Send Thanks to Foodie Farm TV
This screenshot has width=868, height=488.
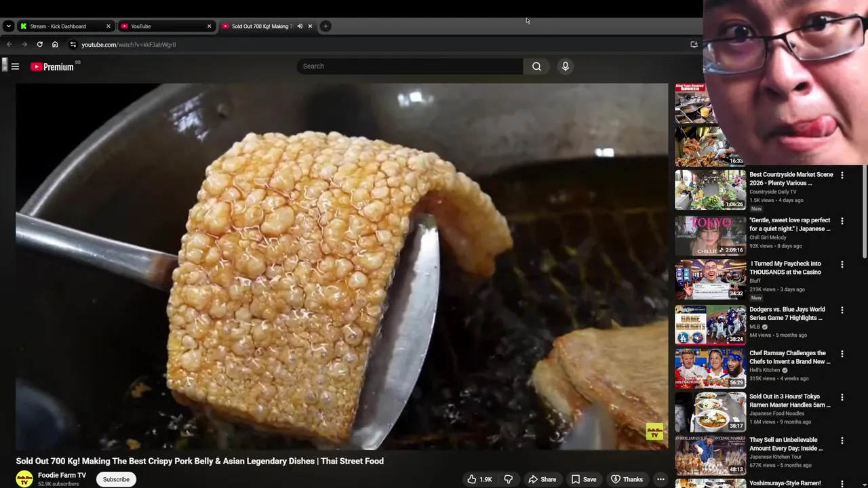(x=627, y=479)
